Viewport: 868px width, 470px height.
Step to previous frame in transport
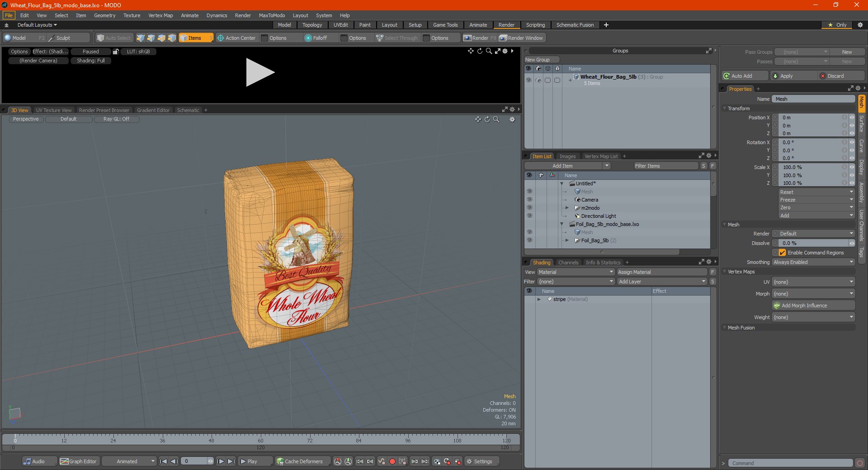[x=174, y=461]
